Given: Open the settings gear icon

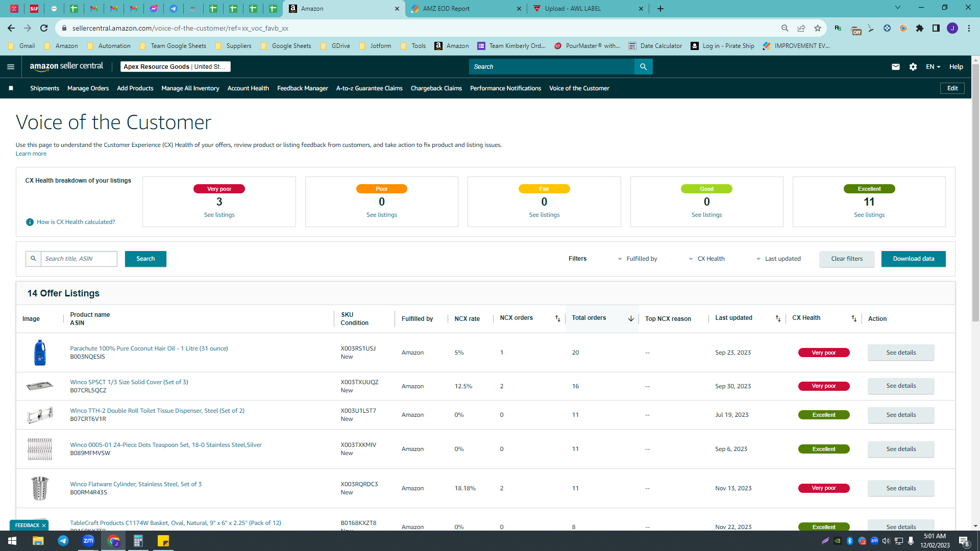Looking at the screenshot, I should 913,67.
